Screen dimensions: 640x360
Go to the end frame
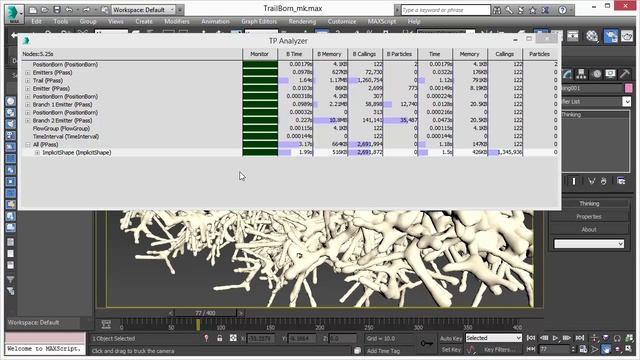click(580, 338)
